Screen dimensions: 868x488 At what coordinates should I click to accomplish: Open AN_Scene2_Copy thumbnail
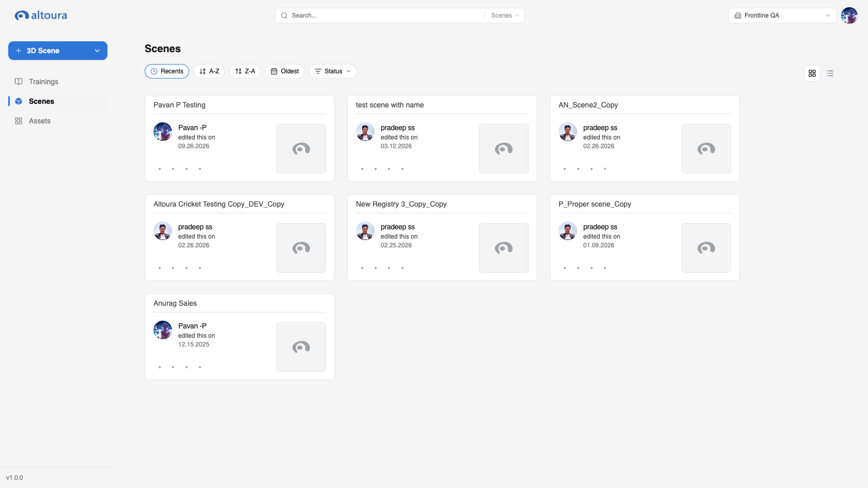[706, 149]
